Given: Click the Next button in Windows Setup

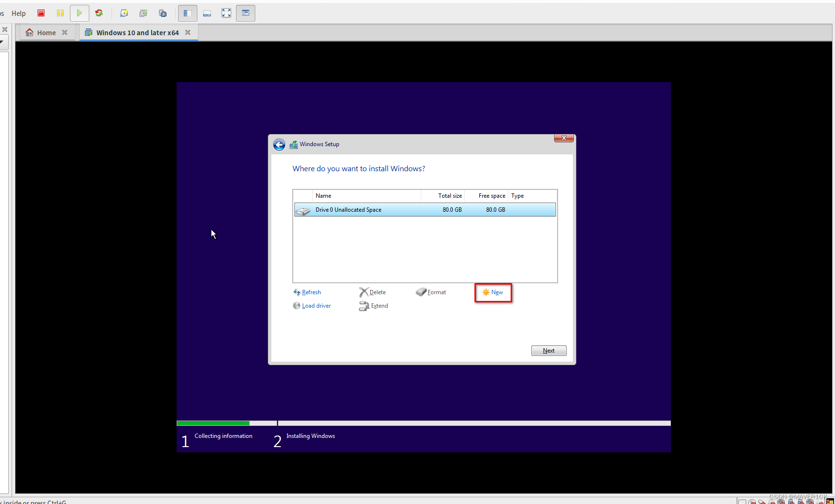Looking at the screenshot, I should [x=549, y=351].
